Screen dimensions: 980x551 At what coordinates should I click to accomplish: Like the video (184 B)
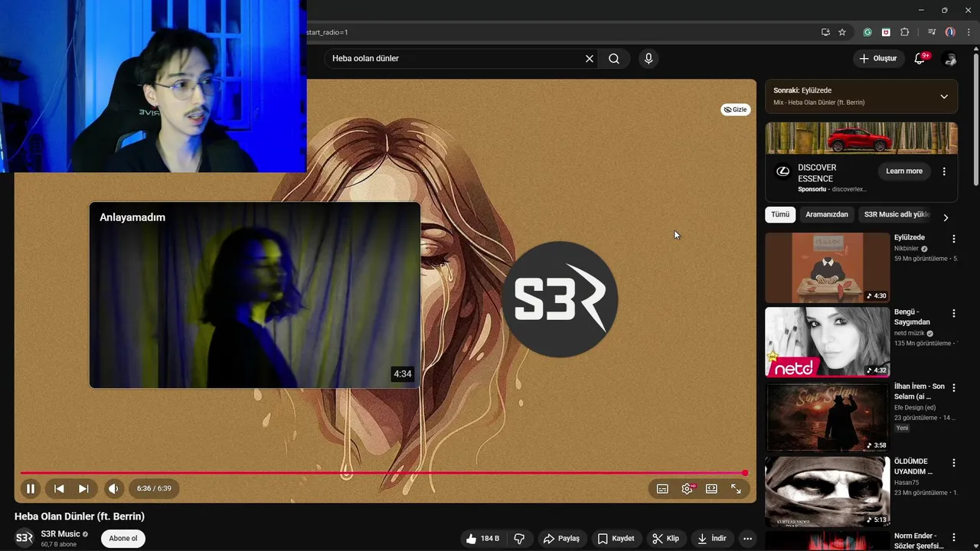coord(482,539)
